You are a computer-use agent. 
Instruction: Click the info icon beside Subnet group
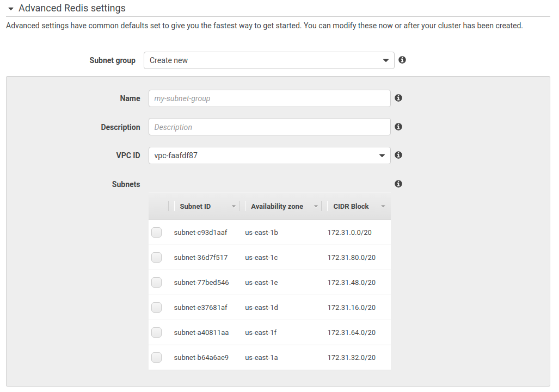(402, 60)
